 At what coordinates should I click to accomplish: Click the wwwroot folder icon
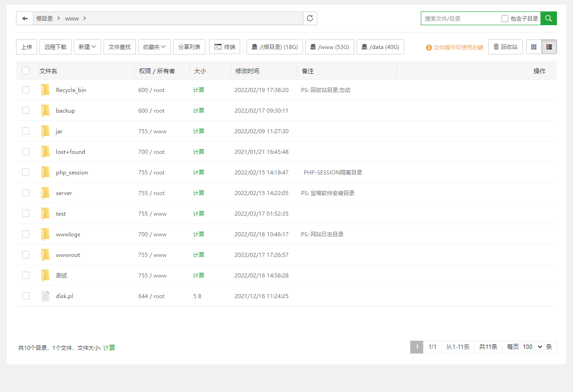pos(45,255)
